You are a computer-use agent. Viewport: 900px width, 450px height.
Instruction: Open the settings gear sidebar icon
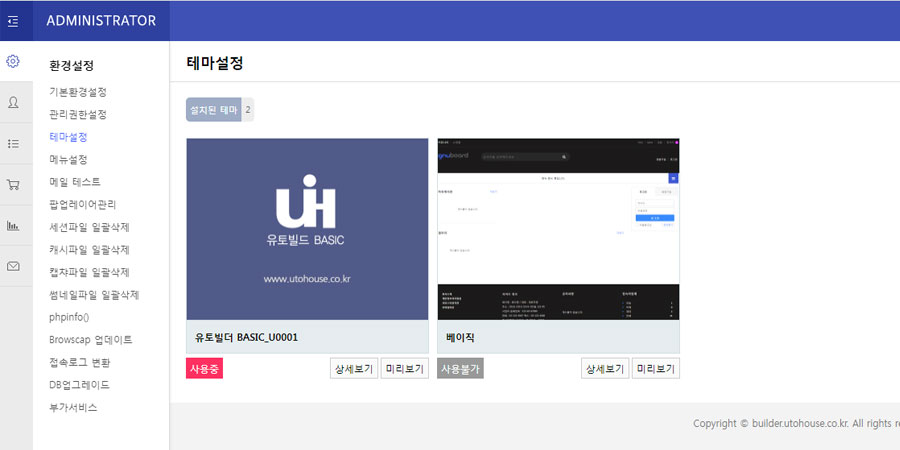pos(13,61)
